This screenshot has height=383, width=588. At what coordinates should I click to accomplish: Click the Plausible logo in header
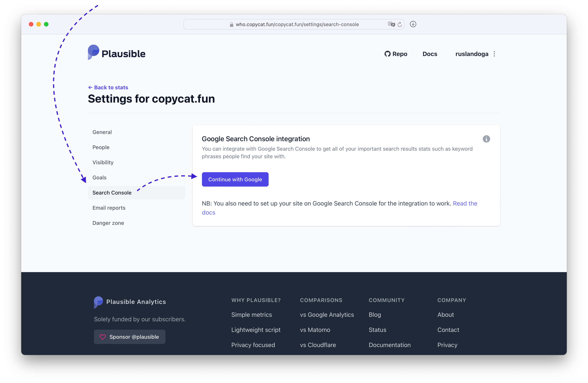[117, 52]
